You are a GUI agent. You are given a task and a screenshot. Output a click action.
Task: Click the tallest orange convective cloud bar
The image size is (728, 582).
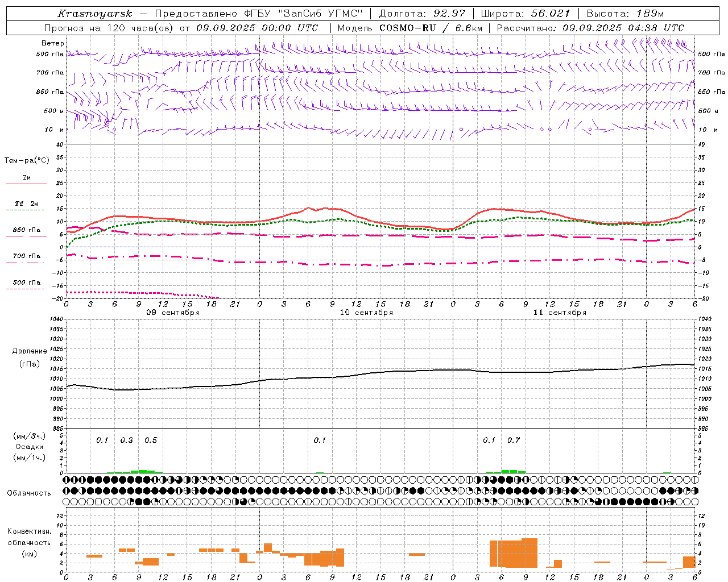(x=530, y=552)
